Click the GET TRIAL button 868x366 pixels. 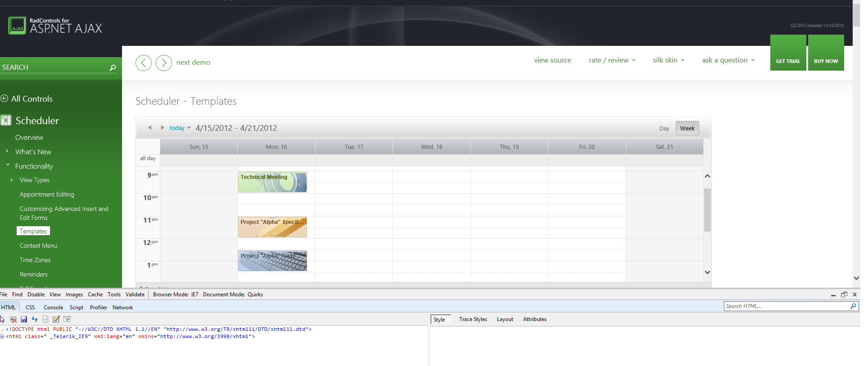(788, 53)
